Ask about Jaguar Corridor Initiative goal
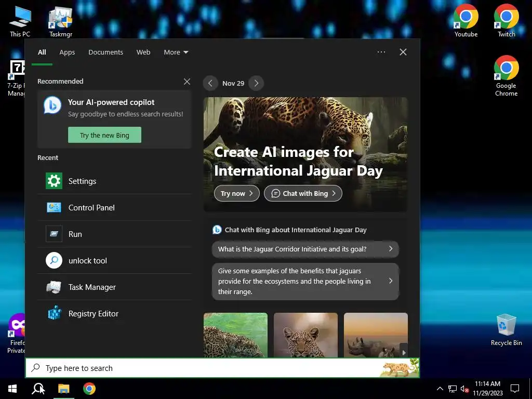 click(x=305, y=249)
